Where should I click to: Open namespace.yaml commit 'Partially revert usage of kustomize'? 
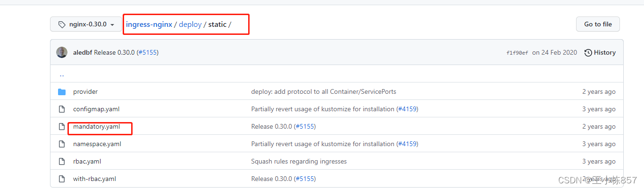(x=323, y=144)
